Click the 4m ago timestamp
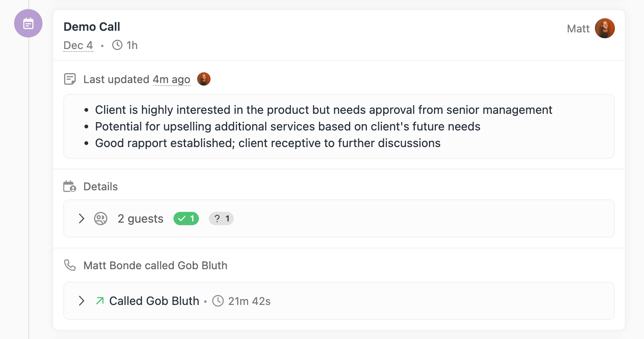Image resolution: width=644 pixels, height=339 pixels. 171,79
